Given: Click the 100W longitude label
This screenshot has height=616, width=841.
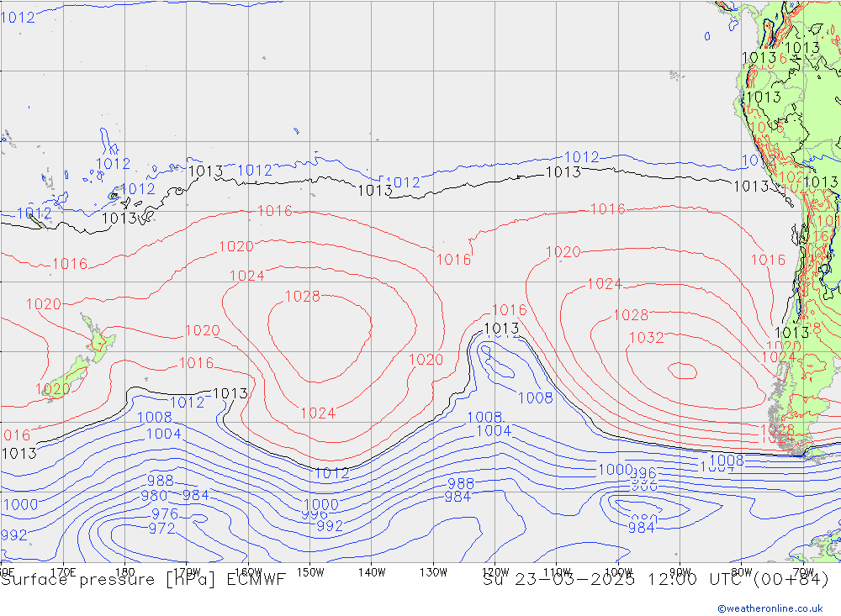Looking at the screenshot, I should 618,572.
